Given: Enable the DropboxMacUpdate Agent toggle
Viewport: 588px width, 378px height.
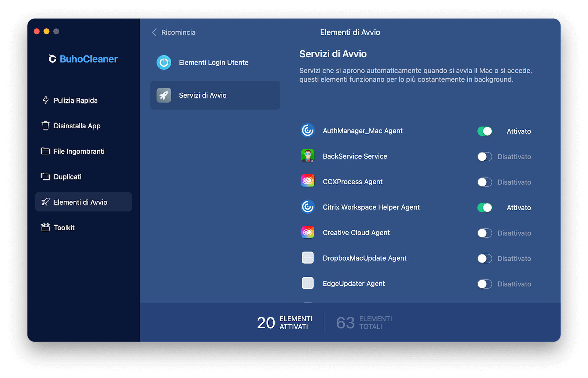Looking at the screenshot, I should tap(484, 258).
